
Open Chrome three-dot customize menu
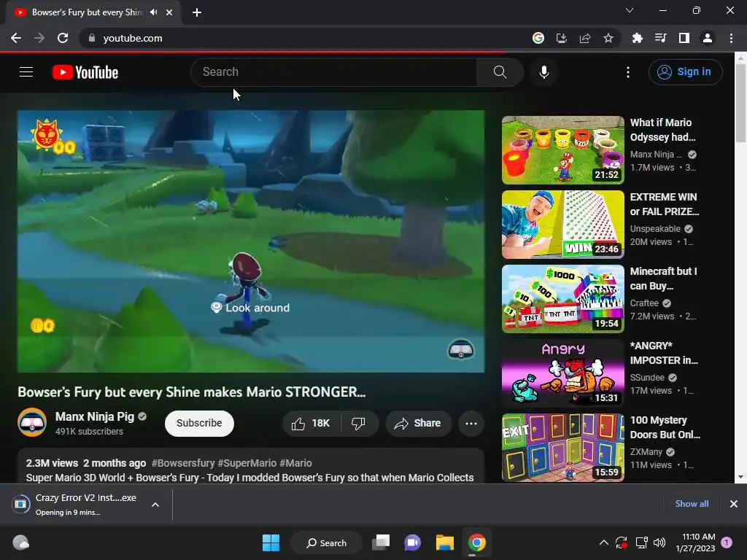731,38
